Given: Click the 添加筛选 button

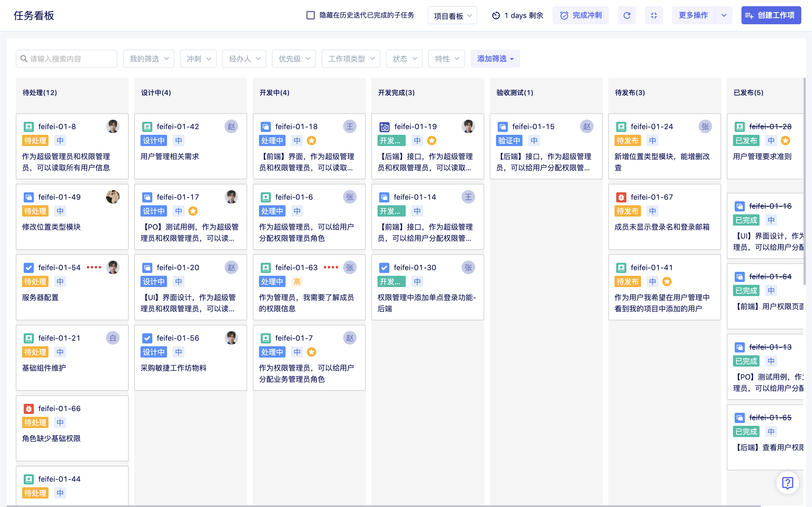Looking at the screenshot, I should point(495,59).
